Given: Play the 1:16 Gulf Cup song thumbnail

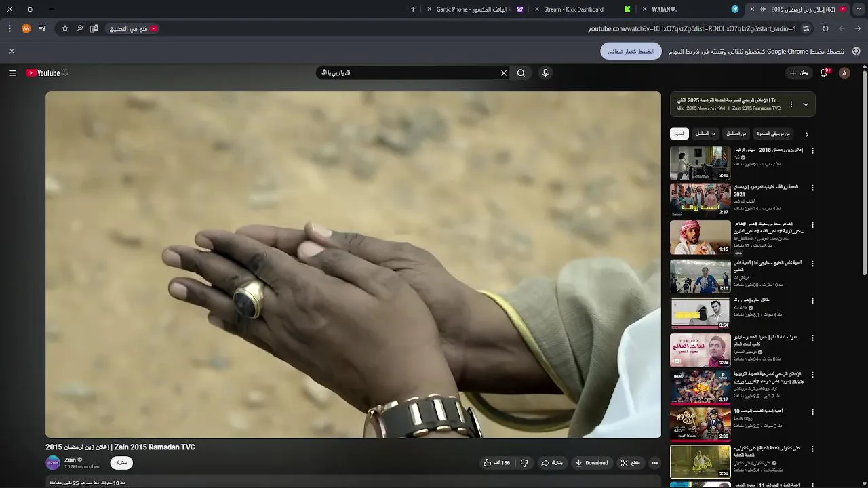Looking at the screenshot, I should [701, 276].
